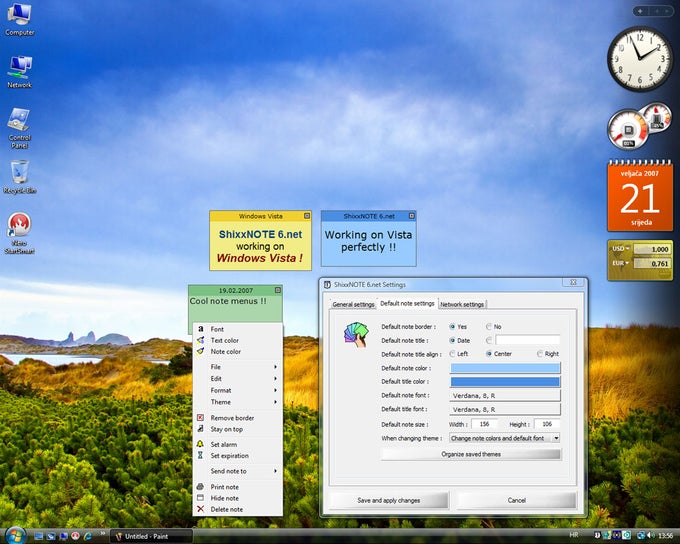The height and width of the screenshot is (544, 680).
Task: Select Left for default title align
Action: [x=453, y=354]
